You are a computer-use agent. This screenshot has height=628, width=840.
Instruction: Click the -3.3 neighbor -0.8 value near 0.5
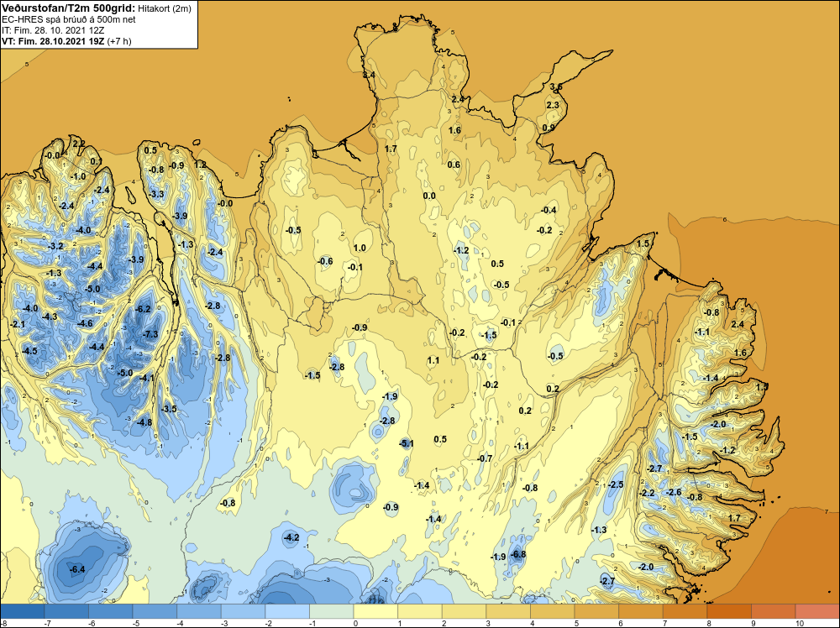pos(156,170)
